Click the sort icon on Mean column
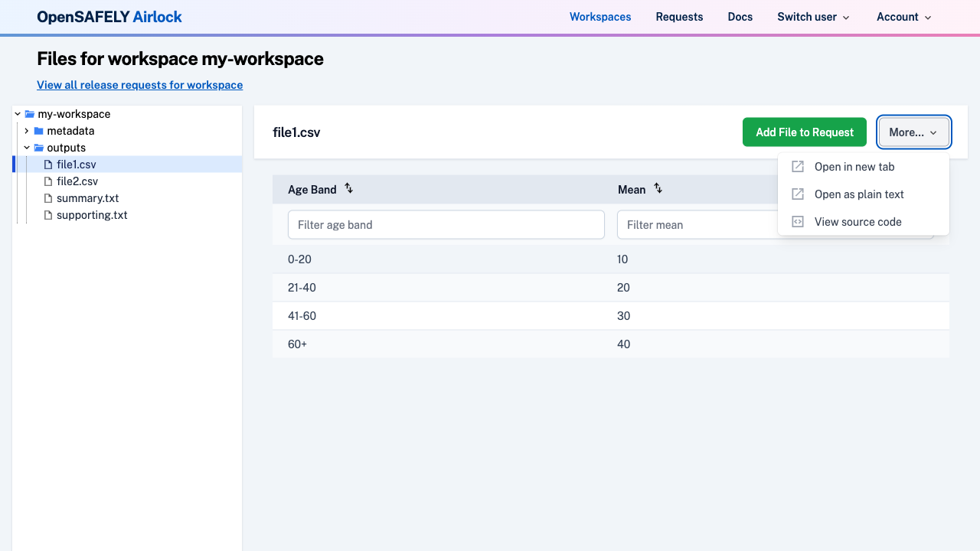The width and height of the screenshot is (980, 551). 658,188
